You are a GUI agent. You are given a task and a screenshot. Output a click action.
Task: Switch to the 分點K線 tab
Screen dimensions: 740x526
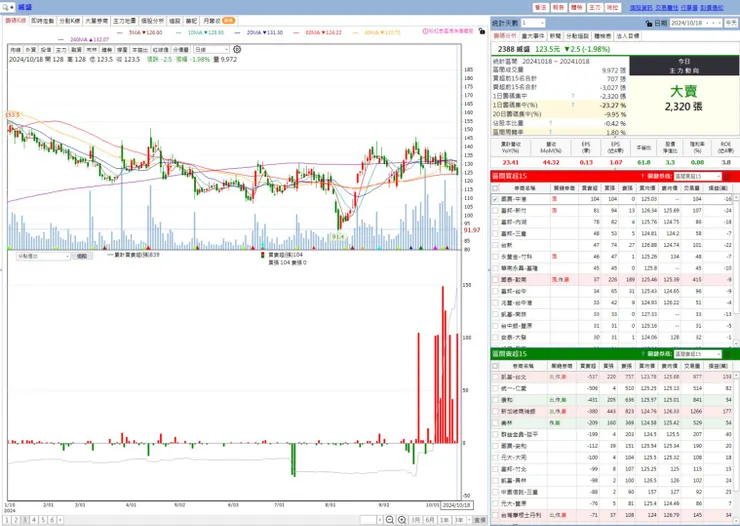coord(70,21)
